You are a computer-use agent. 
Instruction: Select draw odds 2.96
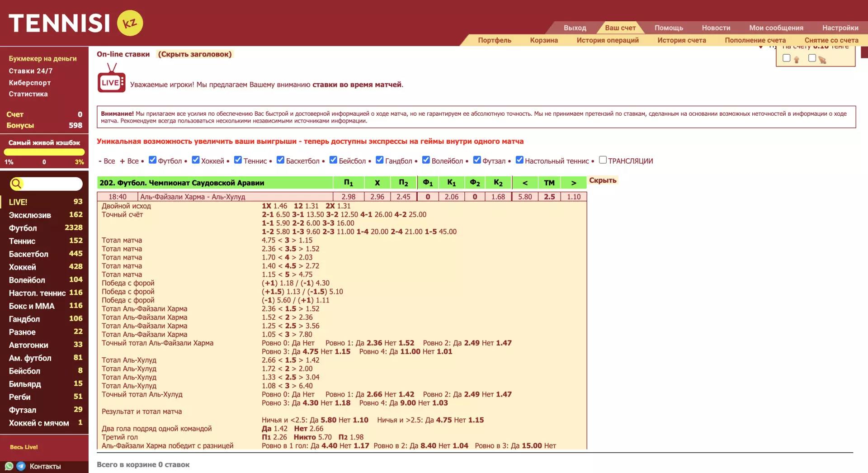(377, 197)
